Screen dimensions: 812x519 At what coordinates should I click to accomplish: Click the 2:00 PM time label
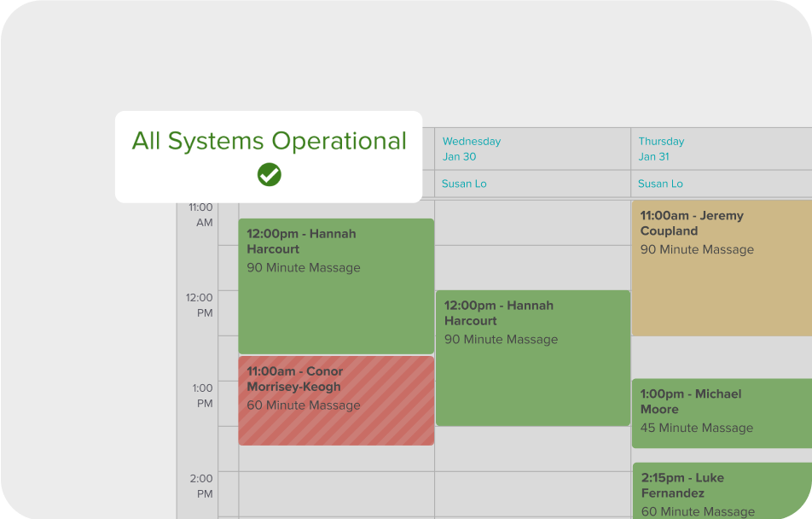click(x=201, y=485)
